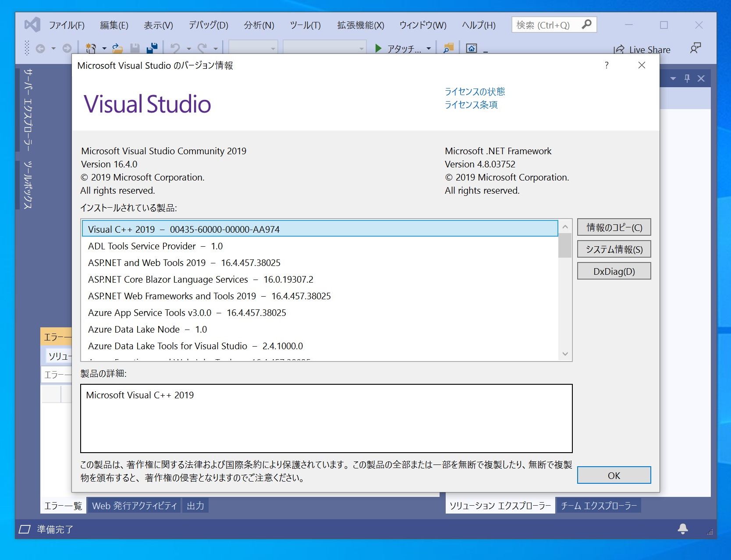This screenshot has width=731, height=560.
Task: Click the Live Share share icon
Action: coord(620,49)
